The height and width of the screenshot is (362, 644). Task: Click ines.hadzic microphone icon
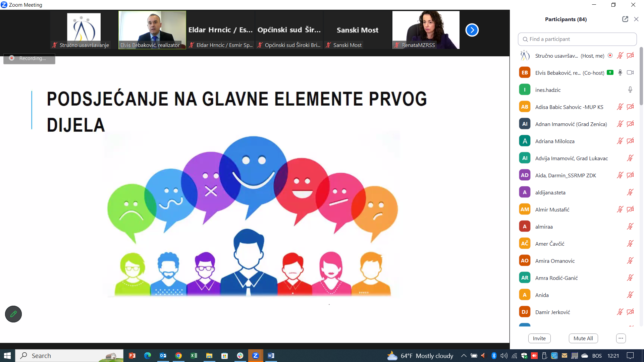tap(630, 89)
